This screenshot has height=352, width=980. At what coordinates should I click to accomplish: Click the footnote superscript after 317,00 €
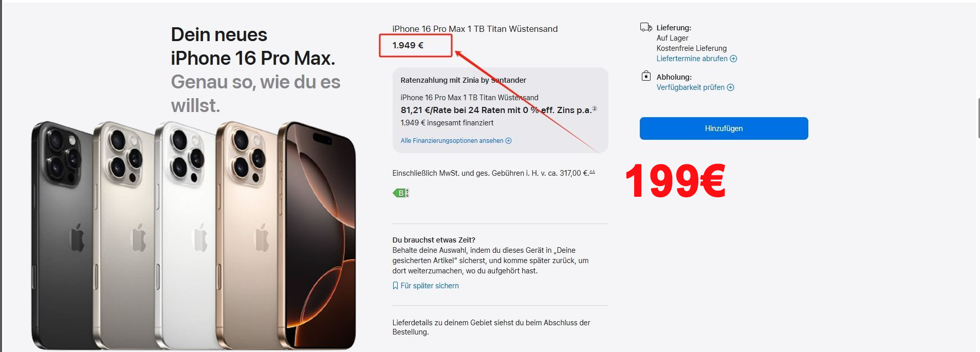click(x=592, y=172)
